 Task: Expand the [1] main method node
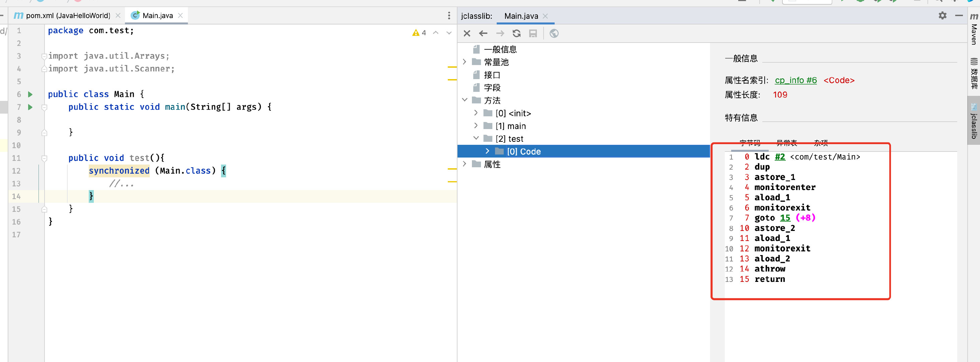(476, 126)
